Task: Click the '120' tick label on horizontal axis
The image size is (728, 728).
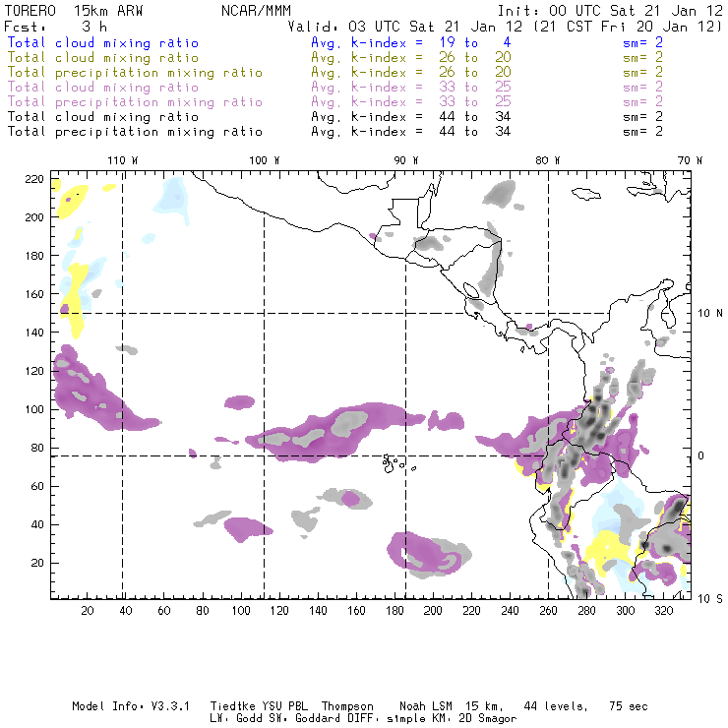Action: (x=279, y=611)
